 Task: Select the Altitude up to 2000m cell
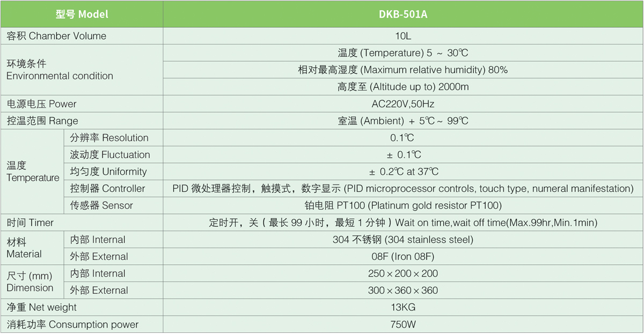point(402,87)
